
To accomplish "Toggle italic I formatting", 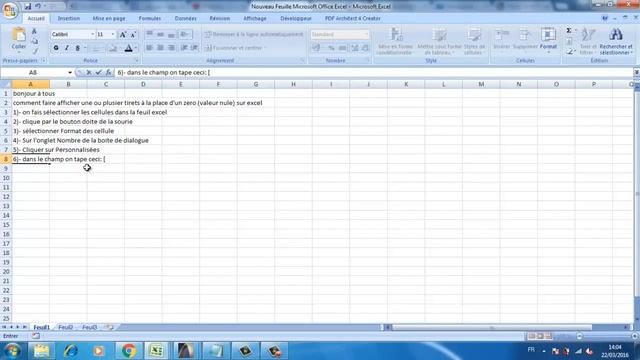I will click(x=67, y=48).
